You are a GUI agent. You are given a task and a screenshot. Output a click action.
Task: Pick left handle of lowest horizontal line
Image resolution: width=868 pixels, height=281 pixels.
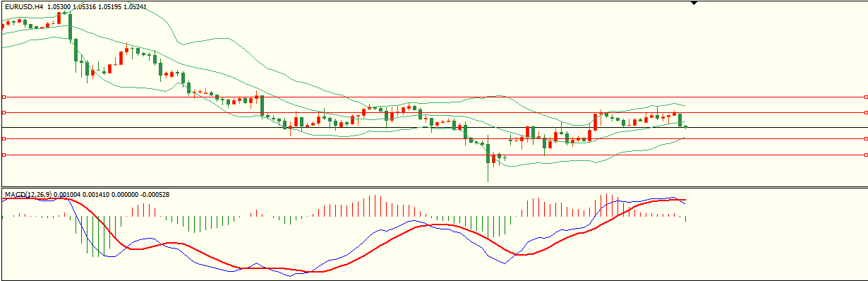[4, 155]
